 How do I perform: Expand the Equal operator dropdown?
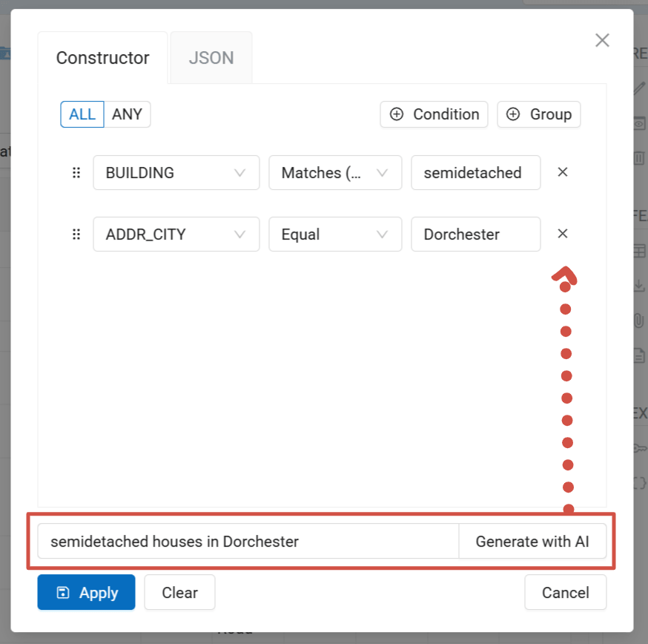coord(335,234)
